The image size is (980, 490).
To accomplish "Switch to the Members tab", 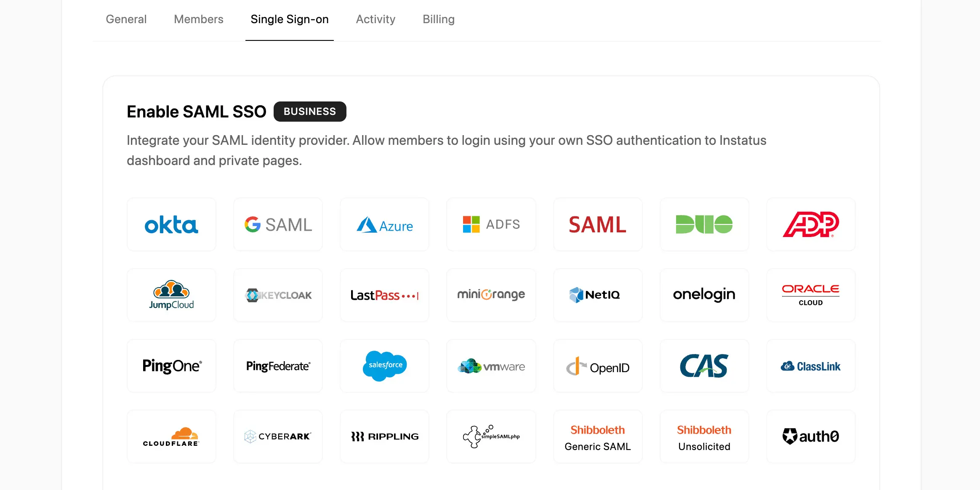I will coord(199,19).
